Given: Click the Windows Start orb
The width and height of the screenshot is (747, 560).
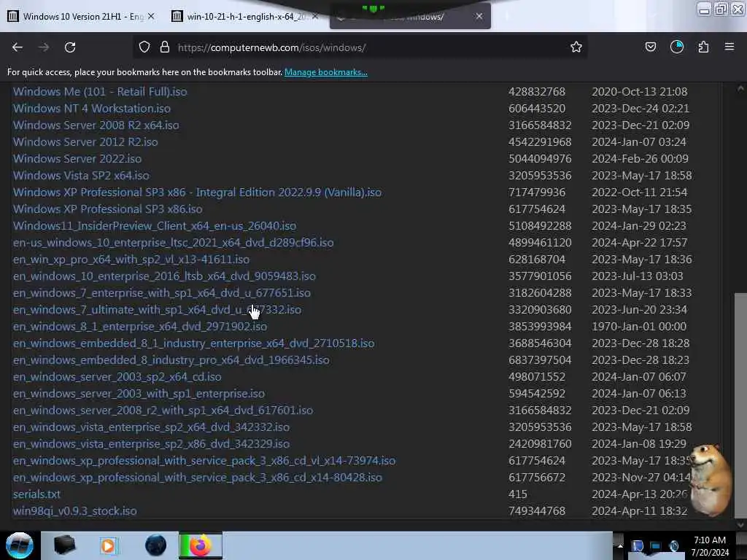Looking at the screenshot, I should pos(20,545).
